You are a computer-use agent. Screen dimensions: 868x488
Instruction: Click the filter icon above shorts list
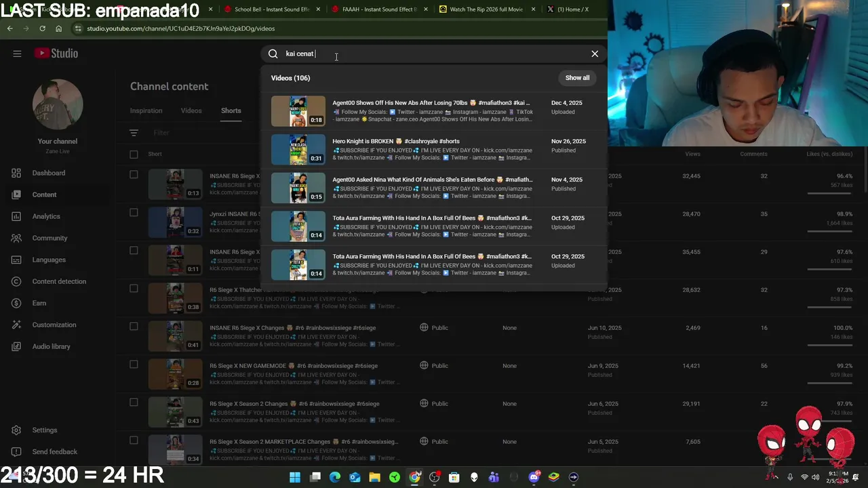click(x=134, y=133)
